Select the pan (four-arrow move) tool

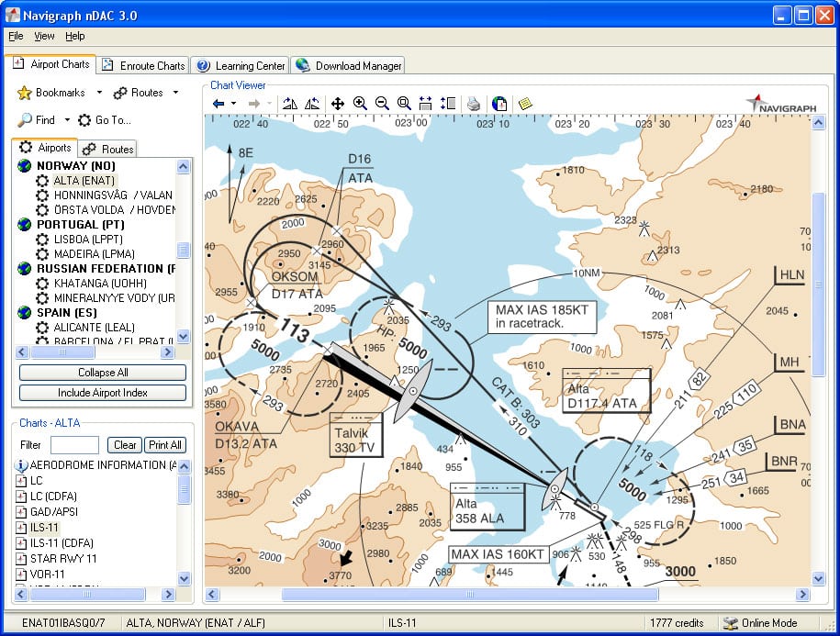click(x=338, y=104)
